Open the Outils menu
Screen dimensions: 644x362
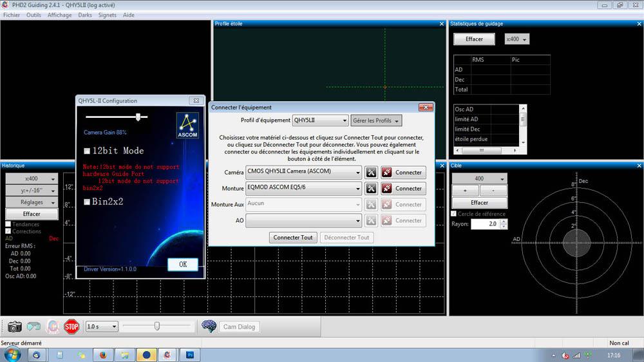click(33, 15)
